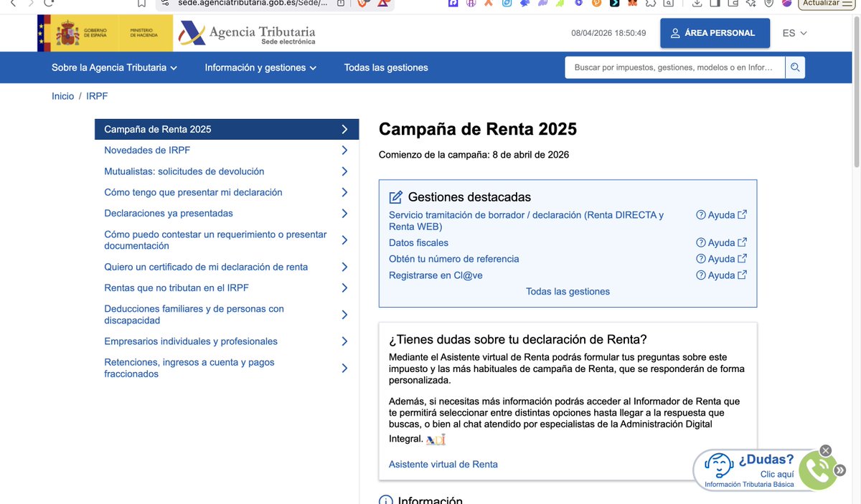The height and width of the screenshot is (504, 861).
Task: Open Obtén tu número de referencia link
Action: tap(453, 259)
